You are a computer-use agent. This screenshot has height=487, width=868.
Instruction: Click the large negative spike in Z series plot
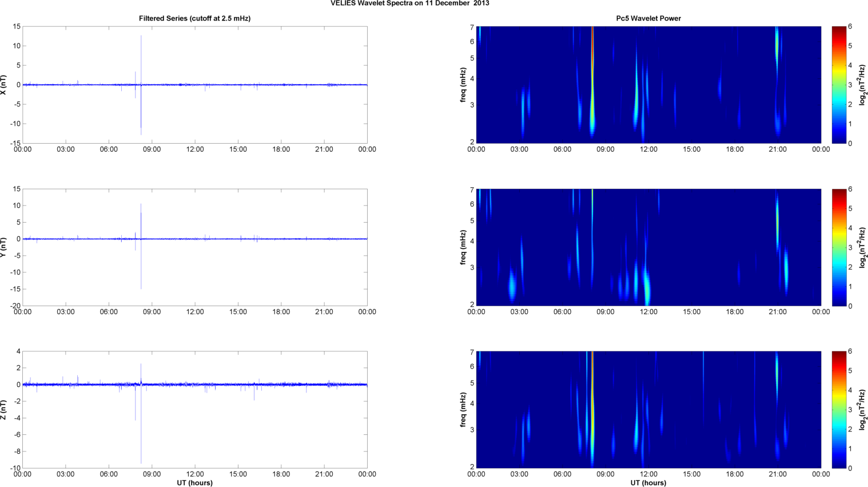click(141, 424)
